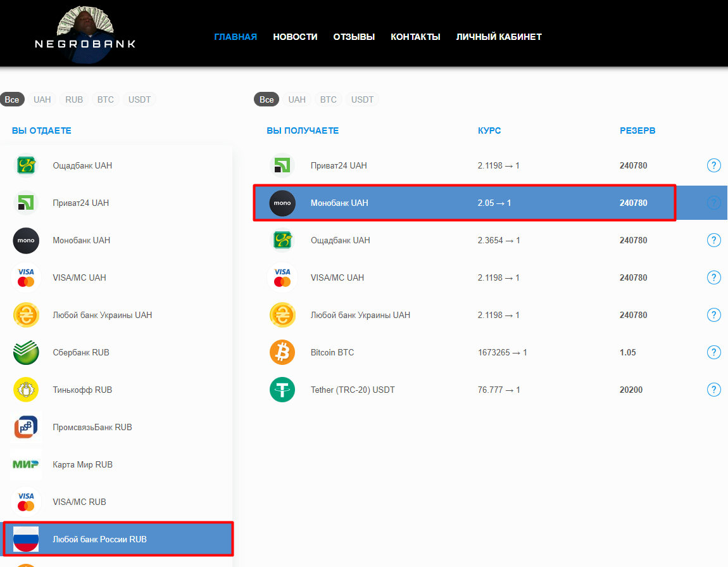The width and height of the screenshot is (728, 567).
Task: Filter give list by RUB
Action: tap(74, 99)
